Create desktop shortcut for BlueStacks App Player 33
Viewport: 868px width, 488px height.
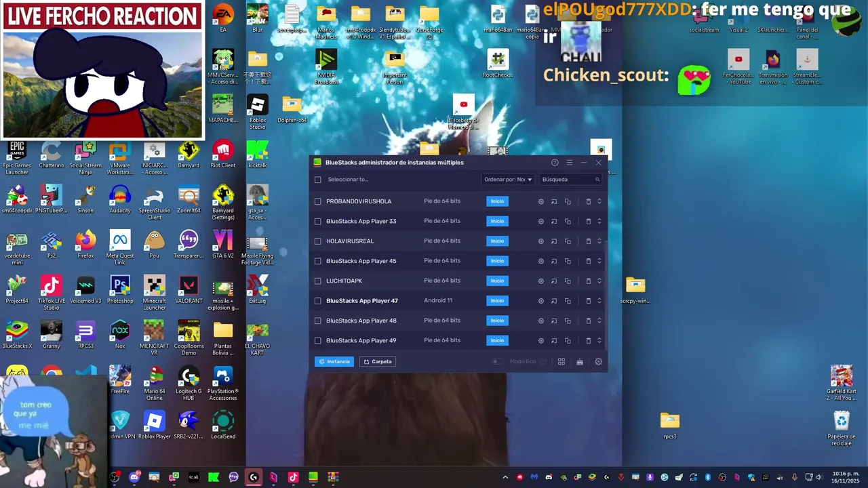(554, 221)
